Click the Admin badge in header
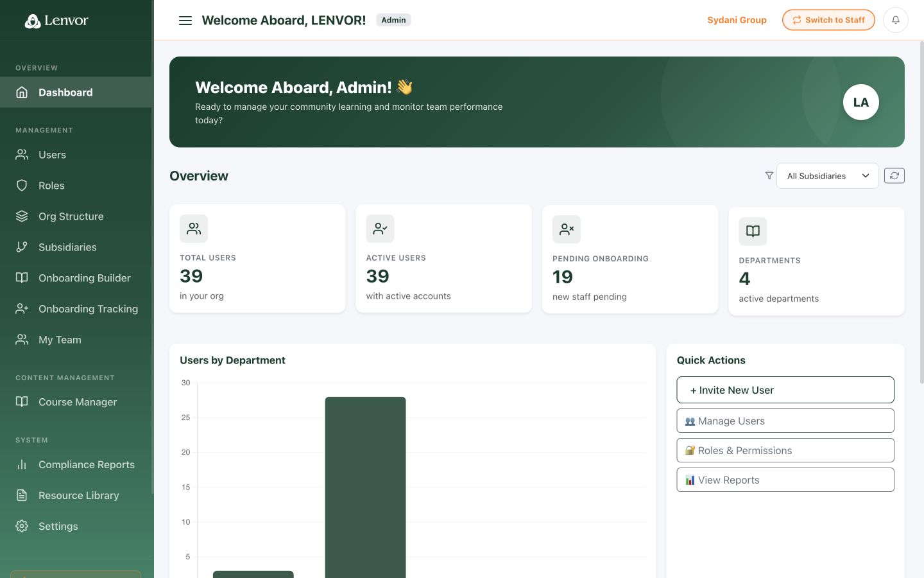924x578 pixels. (393, 20)
